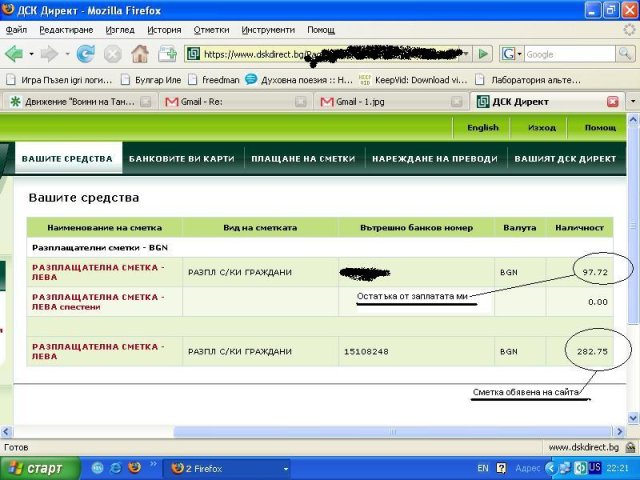Viewport: 640px width, 480px height.
Task: Close the Gmail - 1.jpg tab
Action: [x=456, y=102]
